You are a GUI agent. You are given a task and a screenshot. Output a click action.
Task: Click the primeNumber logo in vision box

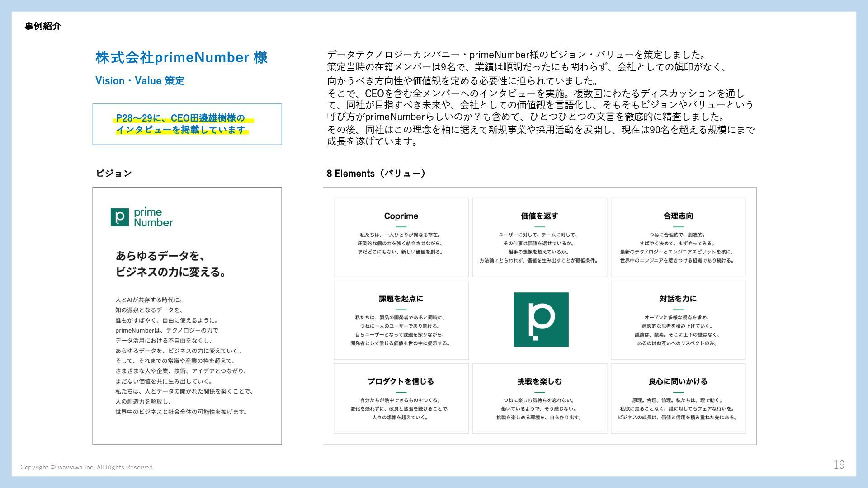coord(142,217)
